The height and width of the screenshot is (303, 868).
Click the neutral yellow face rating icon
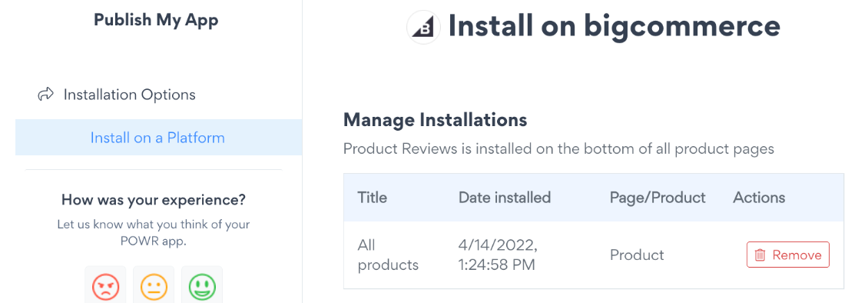click(154, 287)
